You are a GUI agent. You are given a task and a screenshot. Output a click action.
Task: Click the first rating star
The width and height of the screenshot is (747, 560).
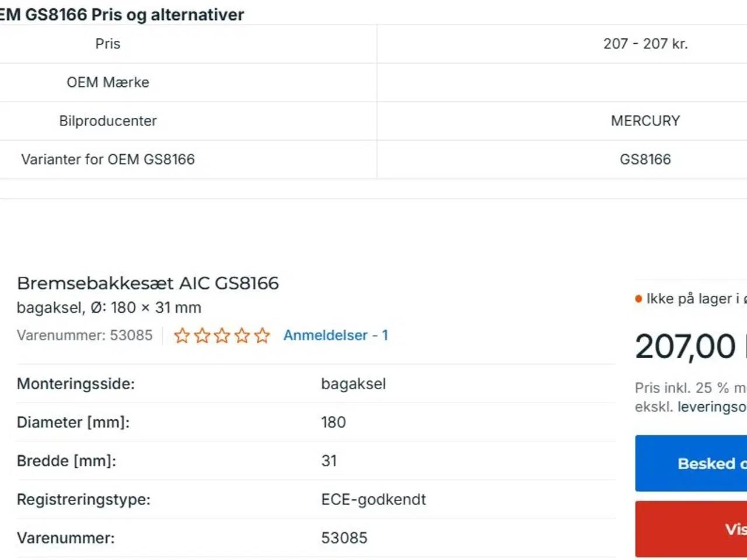click(182, 335)
